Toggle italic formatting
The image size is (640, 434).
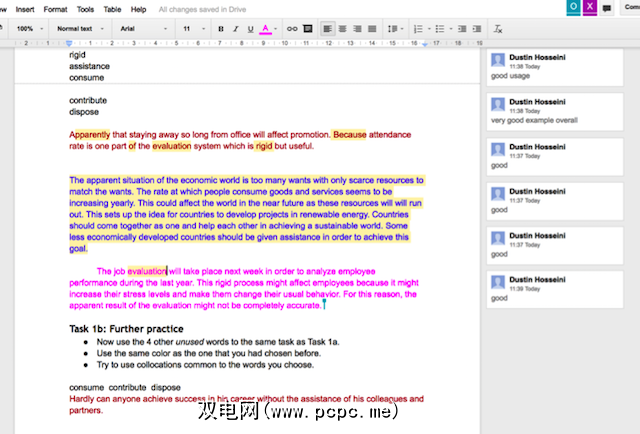click(x=234, y=29)
